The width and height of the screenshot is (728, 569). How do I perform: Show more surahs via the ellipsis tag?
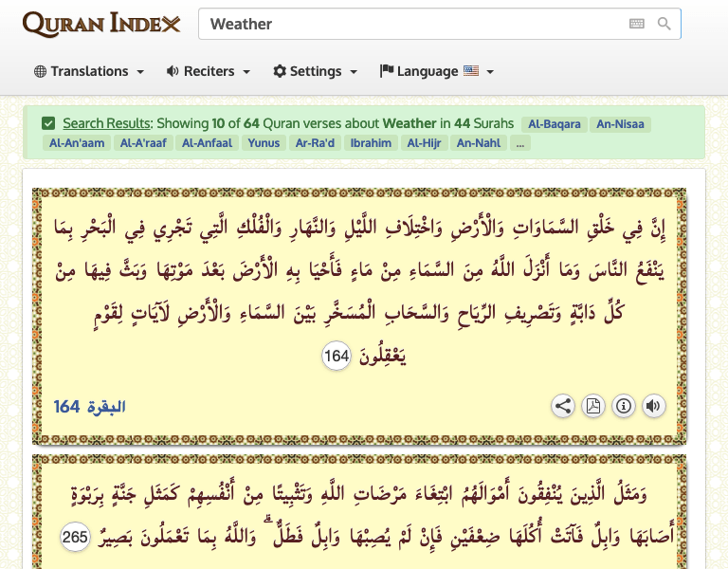[x=519, y=143]
